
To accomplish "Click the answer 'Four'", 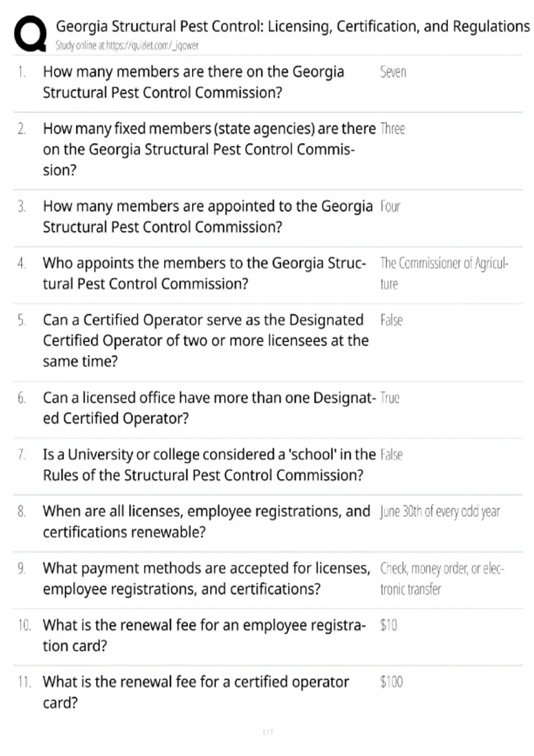I will tap(390, 207).
